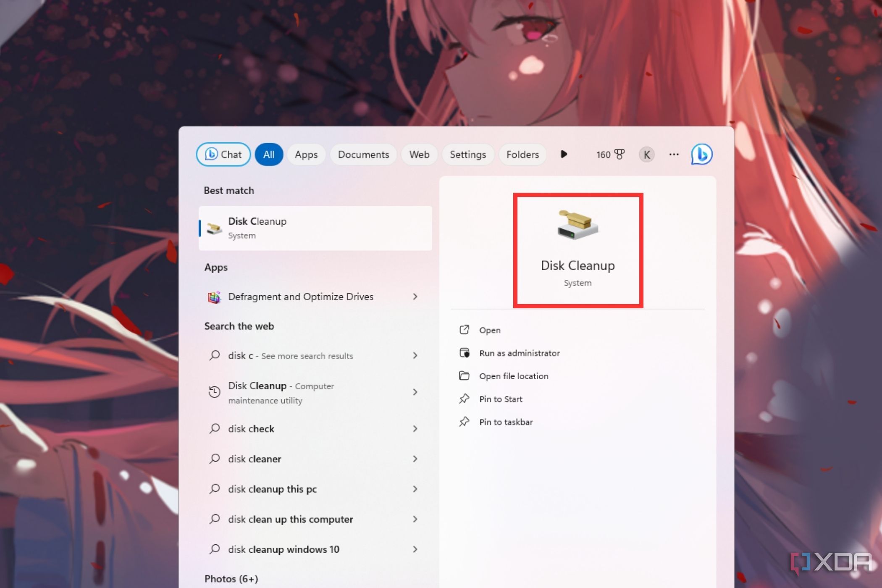This screenshot has height=588, width=882.
Task: Select Pin to taskbar option
Action: (x=507, y=421)
